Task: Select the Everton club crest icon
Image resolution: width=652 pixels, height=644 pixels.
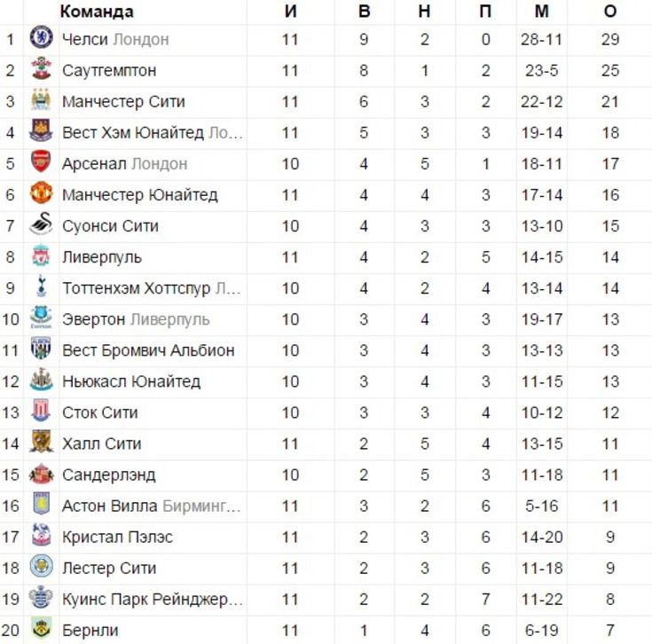Action: [x=41, y=318]
